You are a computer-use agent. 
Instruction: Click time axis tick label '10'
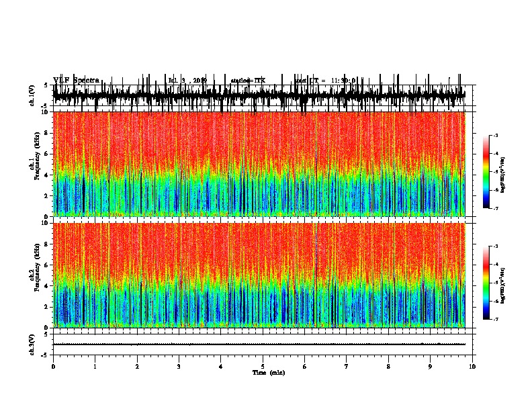(472, 367)
